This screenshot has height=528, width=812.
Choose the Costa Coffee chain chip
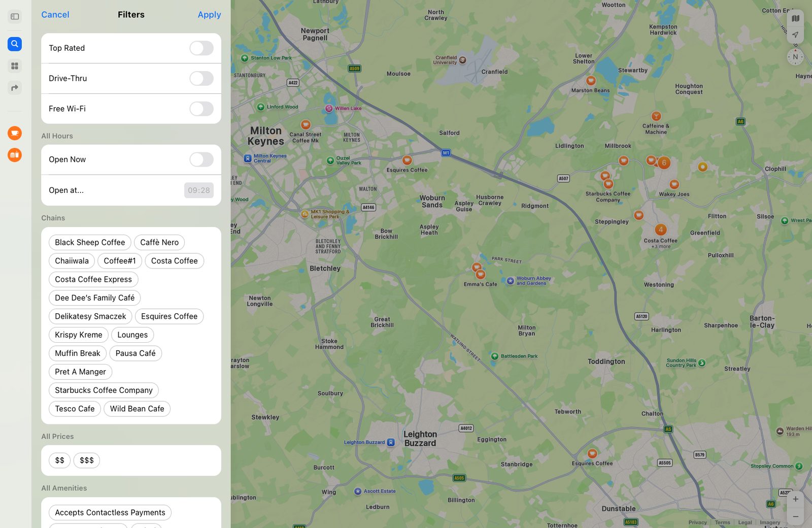click(174, 261)
